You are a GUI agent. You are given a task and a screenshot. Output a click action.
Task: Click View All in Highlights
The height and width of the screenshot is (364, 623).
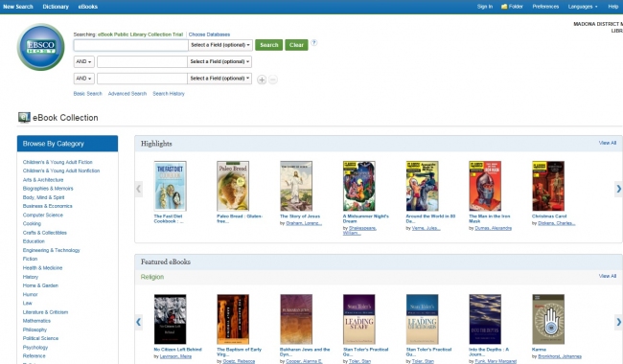click(x=608, y=143)
